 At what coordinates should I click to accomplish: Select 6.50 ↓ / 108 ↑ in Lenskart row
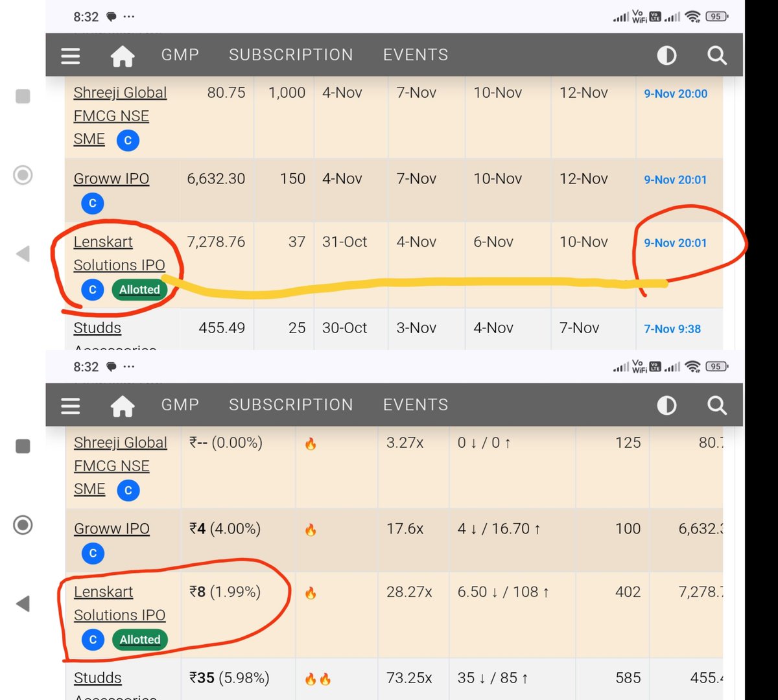pyautogui.click(x=503, y=592)
